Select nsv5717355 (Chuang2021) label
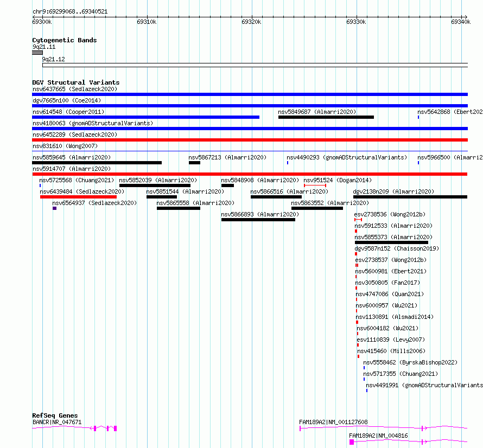 click(x=401, y=374)
